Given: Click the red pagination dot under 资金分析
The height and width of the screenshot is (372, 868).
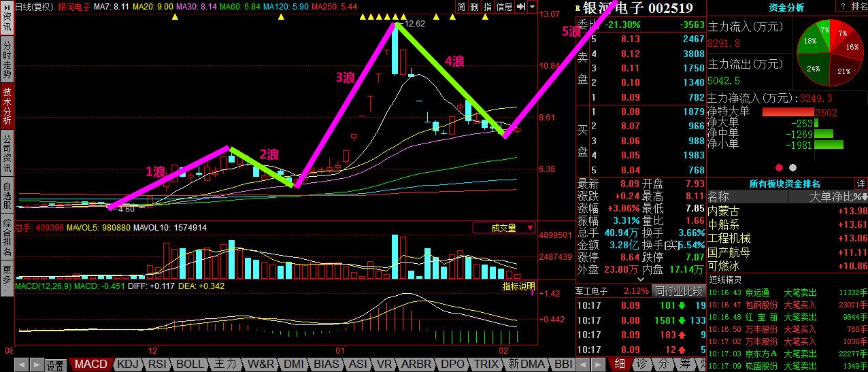Looking at the screenshot, I should click(x=779, y=167).
